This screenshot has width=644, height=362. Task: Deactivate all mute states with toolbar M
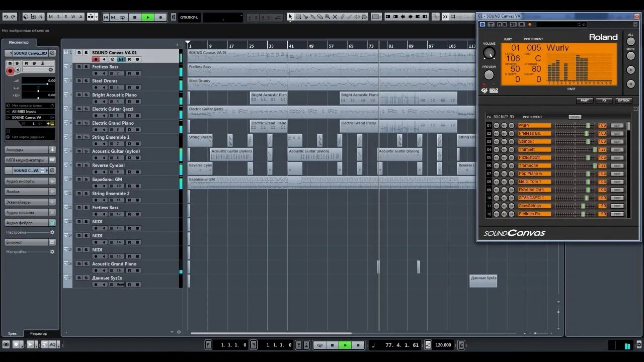(50, 17)
